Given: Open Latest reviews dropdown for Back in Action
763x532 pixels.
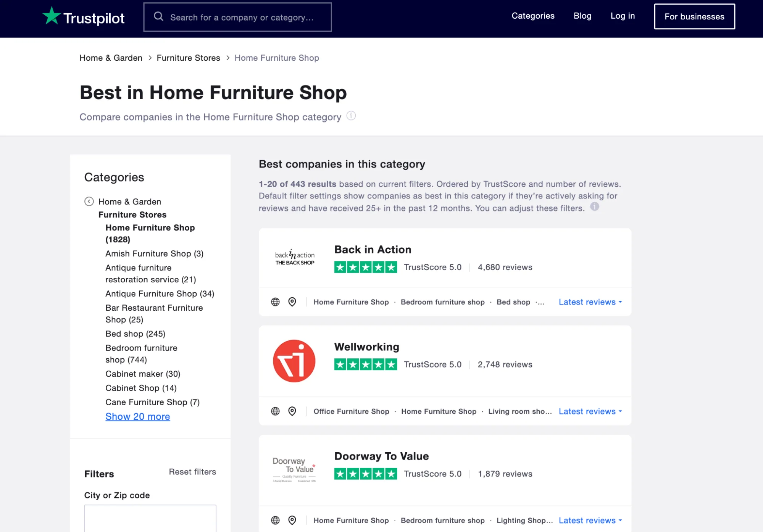Looking at the screenshot, I should point(590,302).
